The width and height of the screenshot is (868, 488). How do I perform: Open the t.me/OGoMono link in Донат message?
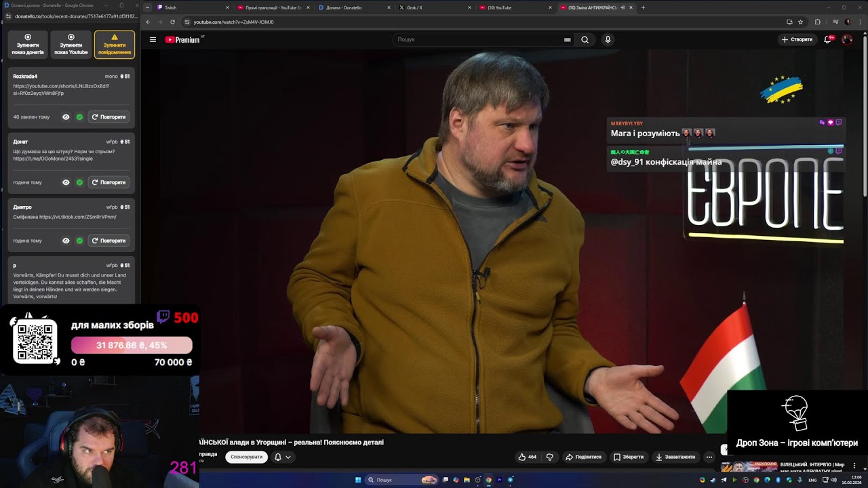click(53, 159)
